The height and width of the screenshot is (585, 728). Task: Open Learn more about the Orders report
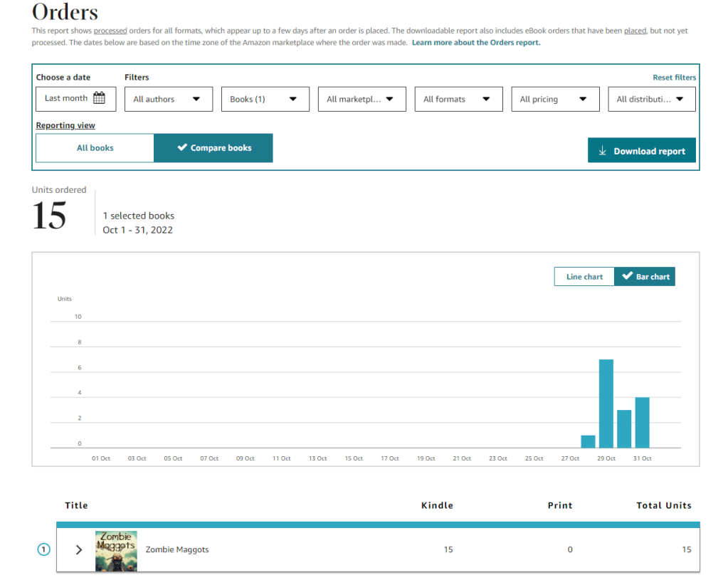coord(475,43)
